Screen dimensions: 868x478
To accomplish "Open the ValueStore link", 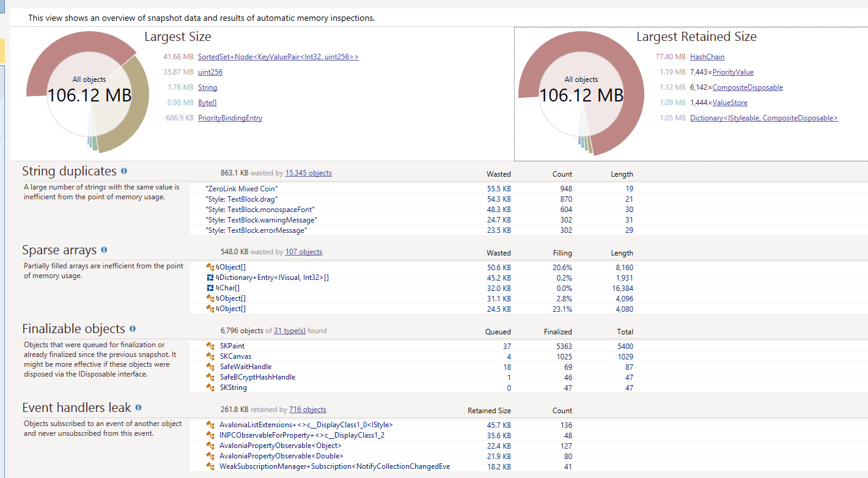I will (x=730, y=103).
